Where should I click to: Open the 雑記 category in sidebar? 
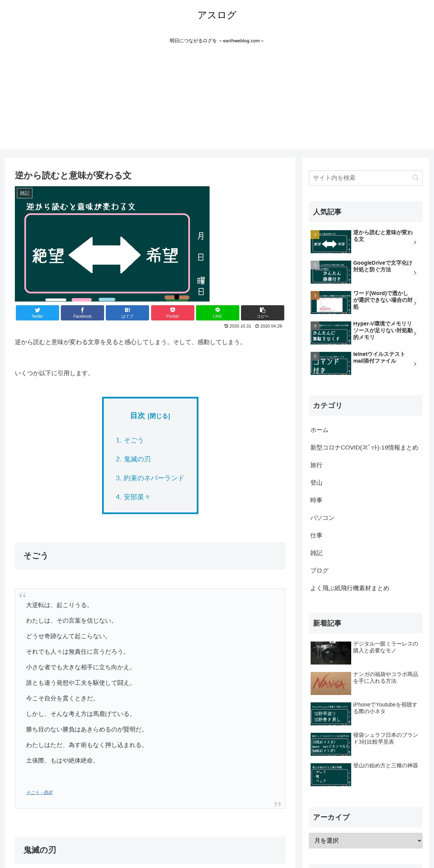[316, 553]
